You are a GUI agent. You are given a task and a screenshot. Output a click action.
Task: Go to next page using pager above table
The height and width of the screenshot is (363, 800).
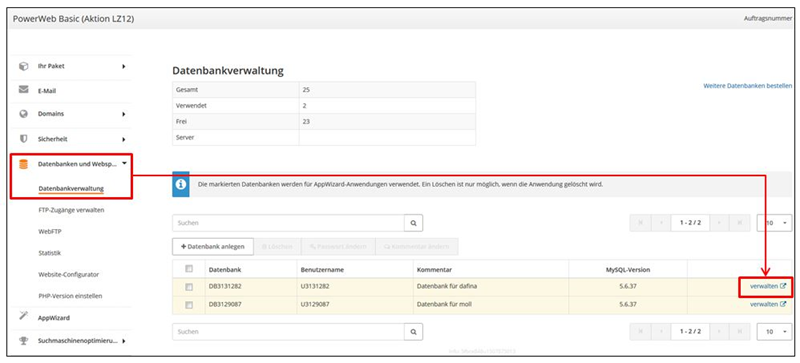[x=720, y=223]
